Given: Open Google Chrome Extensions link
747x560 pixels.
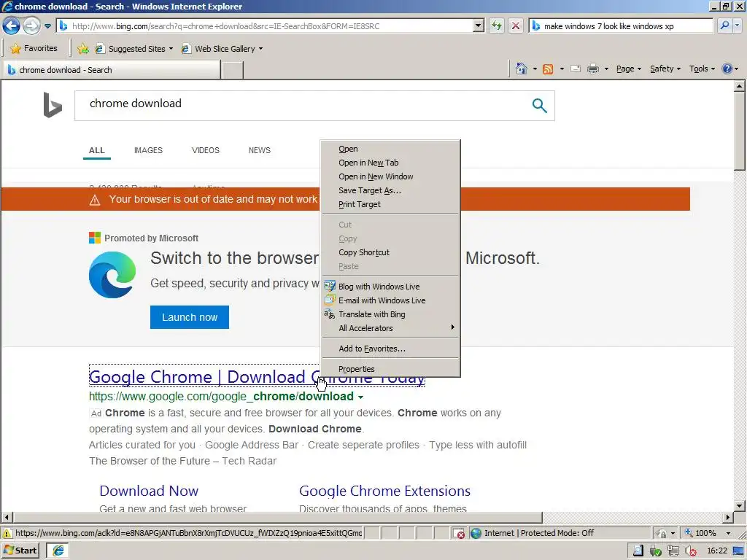Looking at the screenshot, I should (x=384, y=491).
